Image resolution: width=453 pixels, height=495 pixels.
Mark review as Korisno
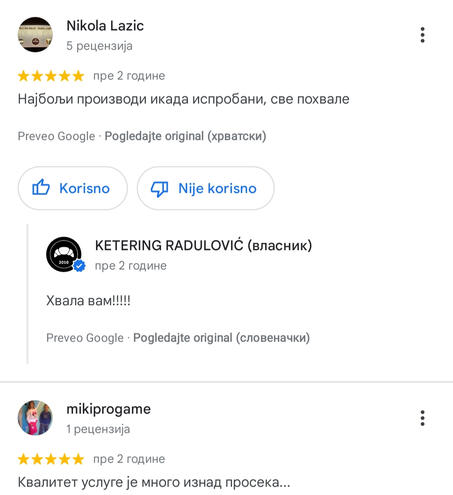click(x=73, y=188)
